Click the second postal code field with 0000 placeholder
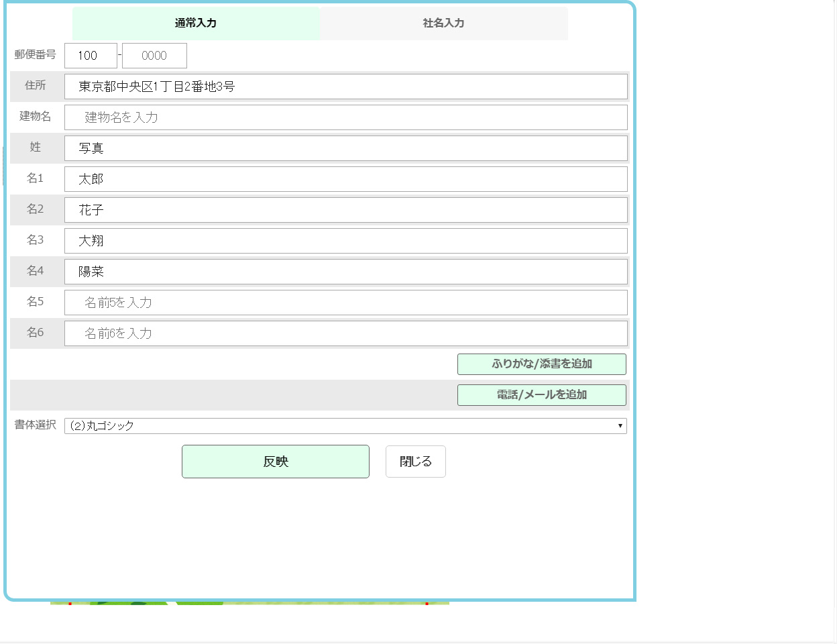The width and height of the screenshot is (837, 644). (154, 56)
